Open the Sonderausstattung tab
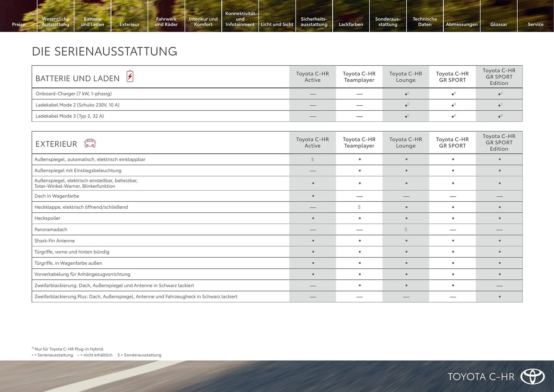This screenshot has width=554, height=392. click(388, 22)
